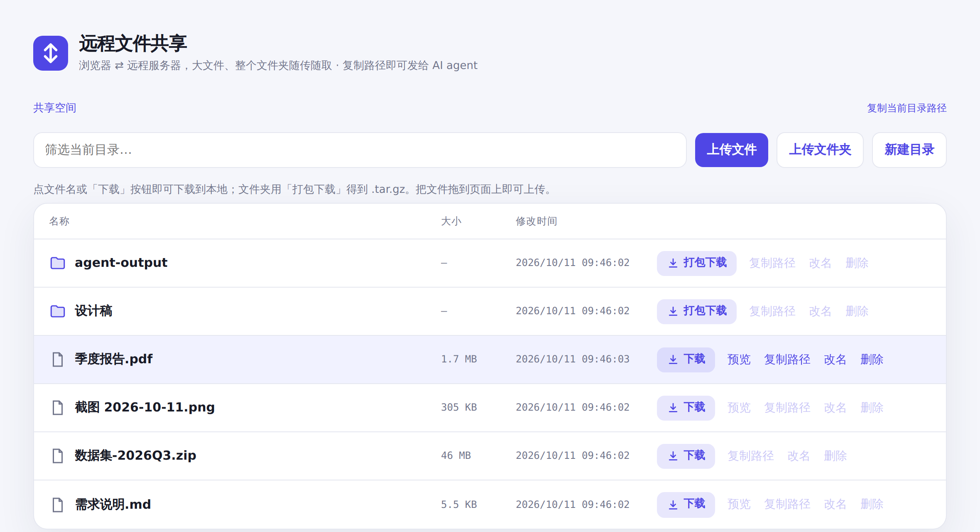The height and width of the screenshot is (532, 980).
Task: Open the 设计稿 folder name
Action: [x=93, y=311]
